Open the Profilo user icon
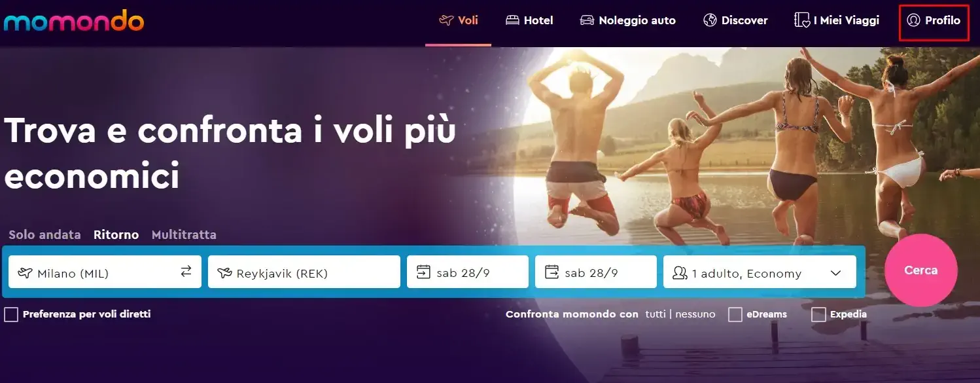980x383 pixels. pyautogui.click(x=913, y=20)
